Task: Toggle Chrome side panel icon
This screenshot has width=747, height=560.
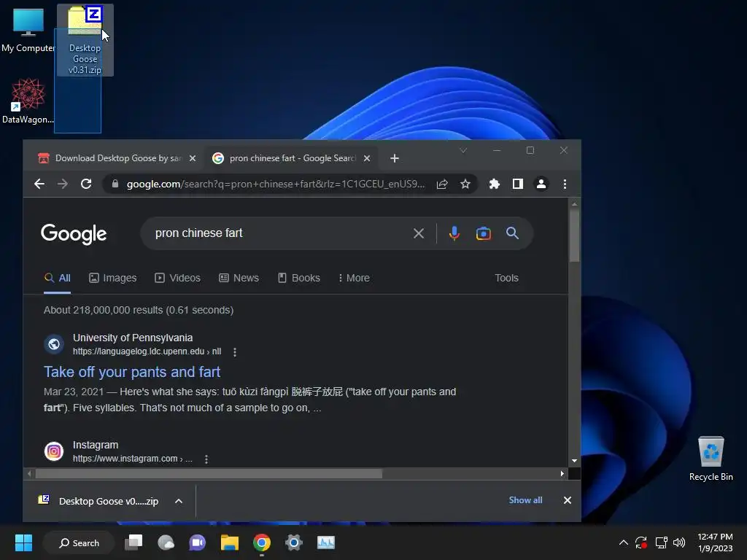Action: (518, 184)
